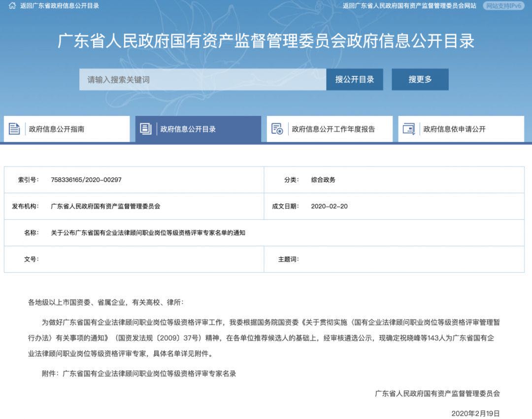This screenshot has height=419, width=532.
Task: Open 返回广东省人民政府国有资产监督管理委员会网站 link
Action: [409, 6]
